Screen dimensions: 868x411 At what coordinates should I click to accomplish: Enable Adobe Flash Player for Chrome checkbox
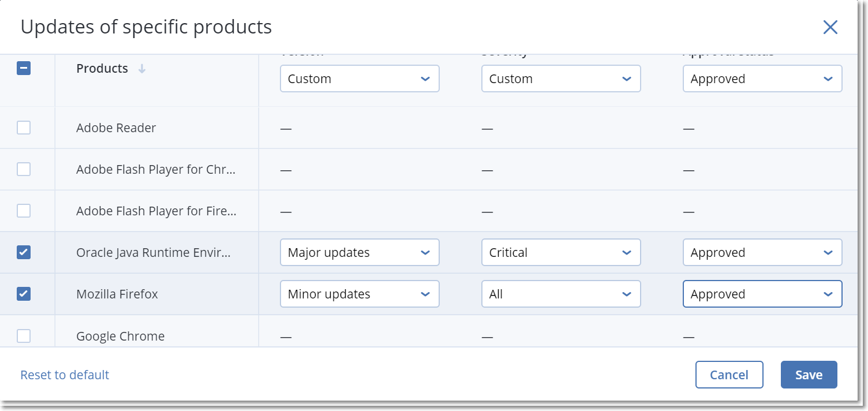point(23,169)
